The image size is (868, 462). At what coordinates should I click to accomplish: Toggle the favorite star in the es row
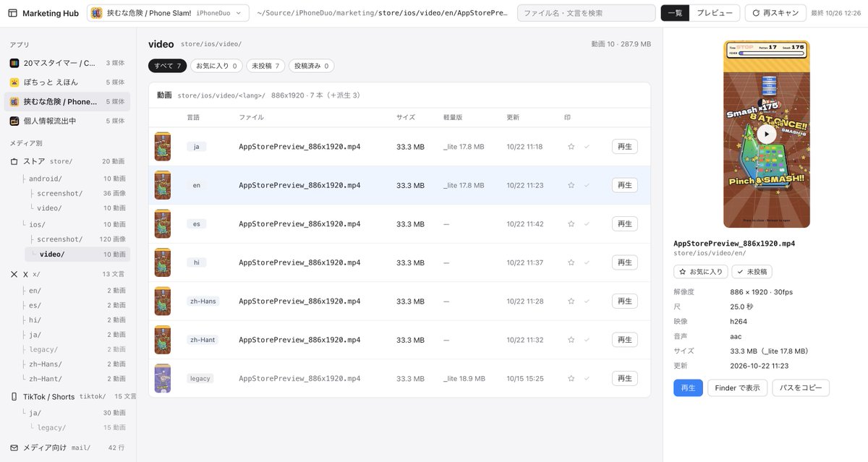point(571,224)
